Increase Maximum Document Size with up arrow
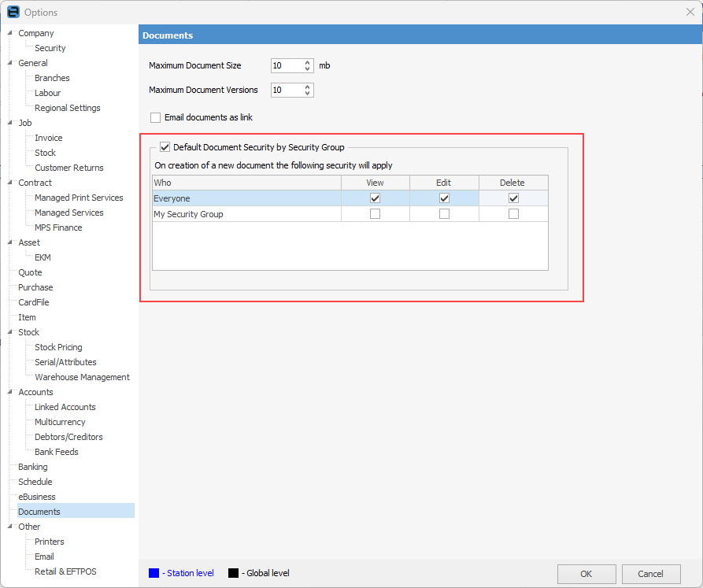This screenshot has width=703, height=588. (x=307, y=62)
